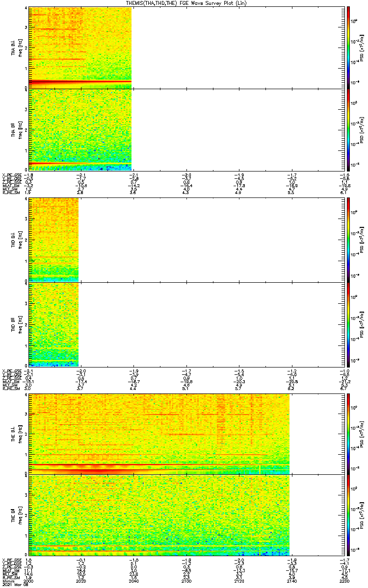Click the PSD unit label of the top colorbar
The height and width of the screenshot is (588, 368).
tap(362, 48)
